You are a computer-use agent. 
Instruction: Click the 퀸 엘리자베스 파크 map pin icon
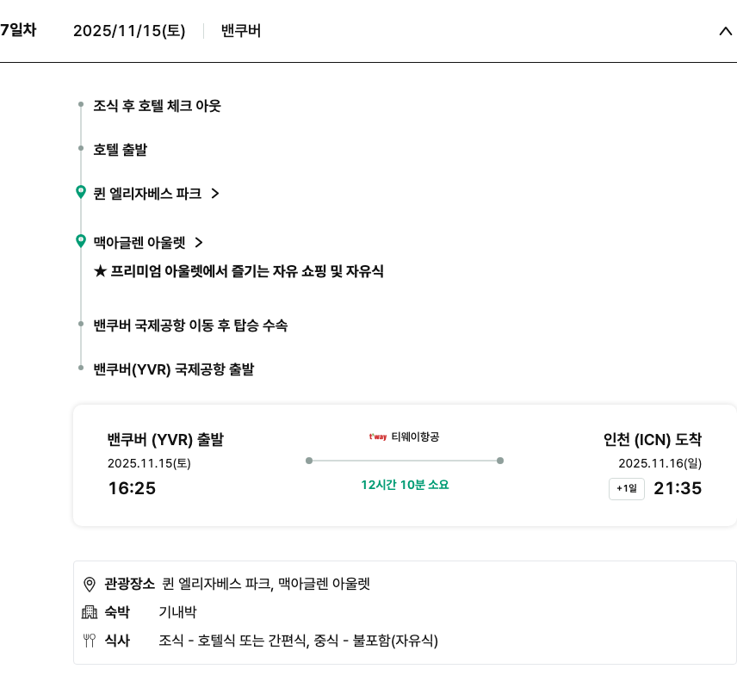click(x=81, y=192)
